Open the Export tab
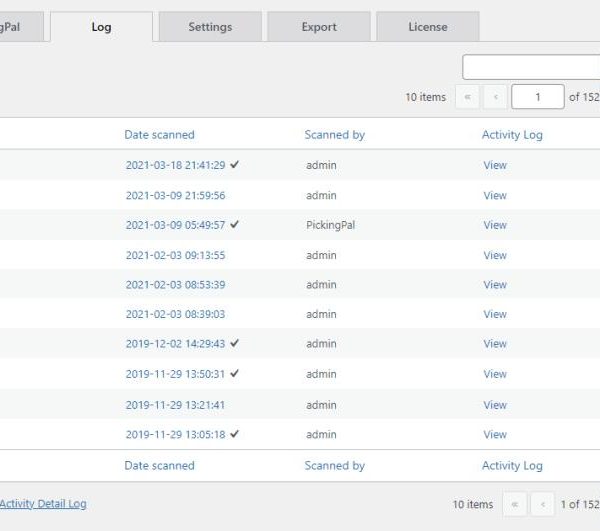The width and height of the screenshot is (600, 531). [319, 27]
